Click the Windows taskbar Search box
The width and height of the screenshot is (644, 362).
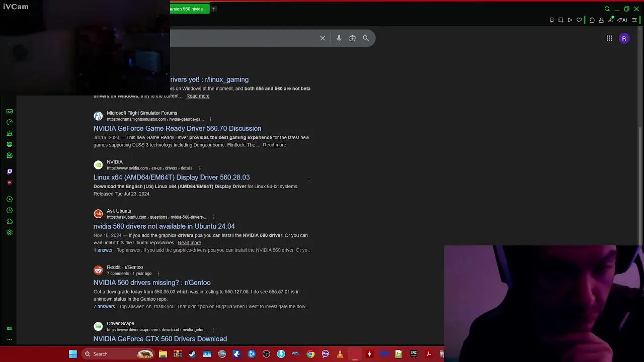tap(118, 354)
